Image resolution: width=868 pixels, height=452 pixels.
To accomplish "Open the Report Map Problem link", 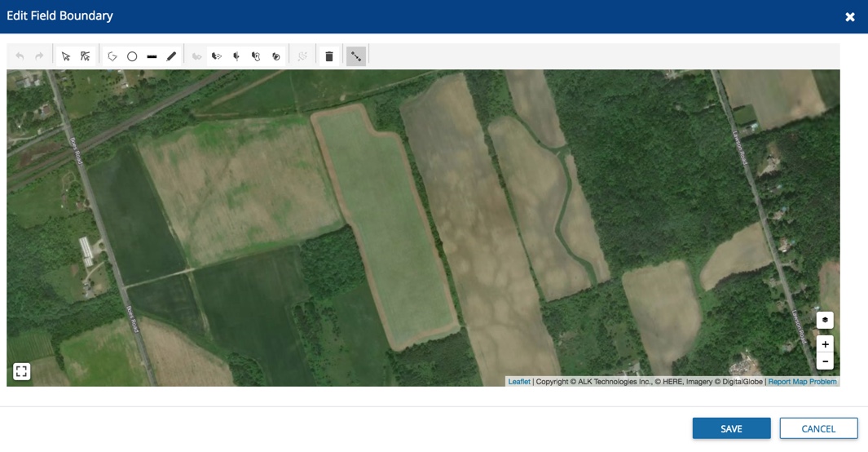I will [802, 381].
